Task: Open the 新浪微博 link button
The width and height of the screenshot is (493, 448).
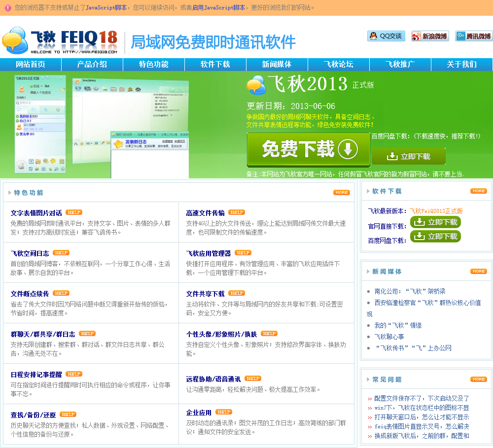Action: coord(430,36)
